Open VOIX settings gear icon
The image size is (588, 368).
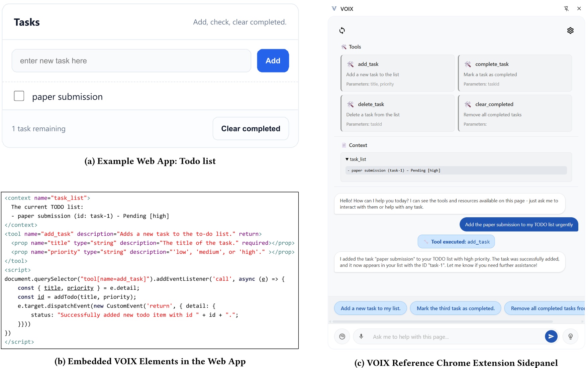(570, 31)
